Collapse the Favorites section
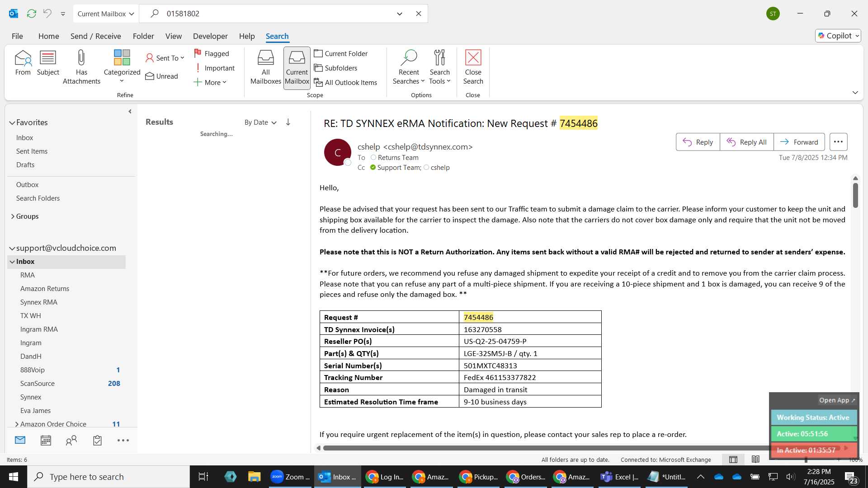The image size is (868, 488). click(12, 123)
